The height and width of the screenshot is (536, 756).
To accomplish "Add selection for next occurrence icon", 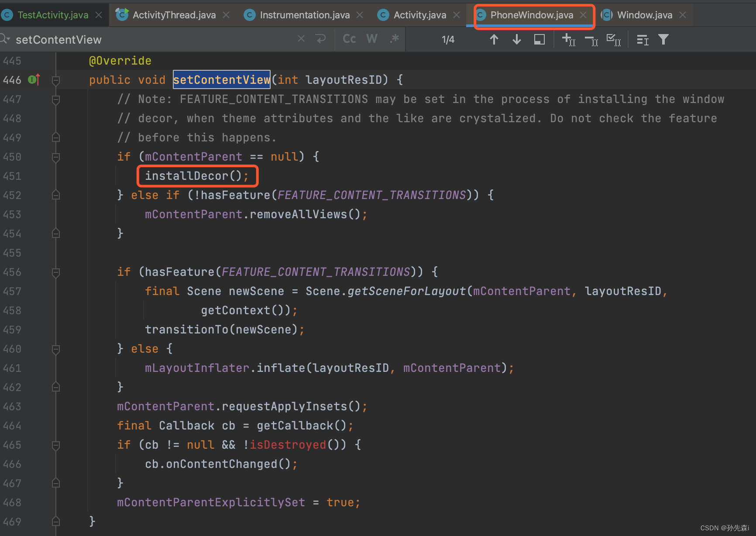I will 569,40.
